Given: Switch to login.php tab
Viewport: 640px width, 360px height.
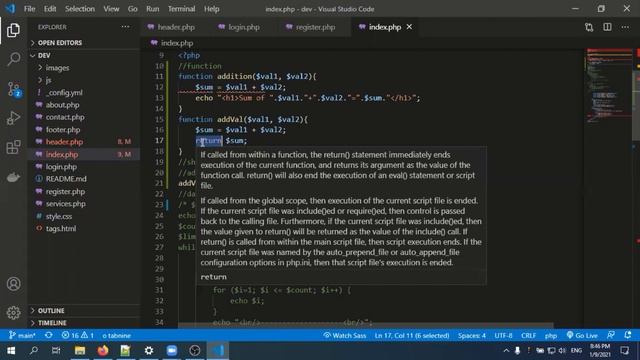Looking at the screenshot, I should coord(243,27).
